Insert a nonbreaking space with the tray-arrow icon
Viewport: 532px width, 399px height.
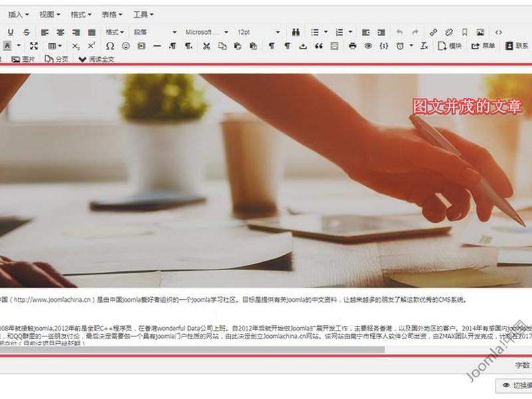303,46
